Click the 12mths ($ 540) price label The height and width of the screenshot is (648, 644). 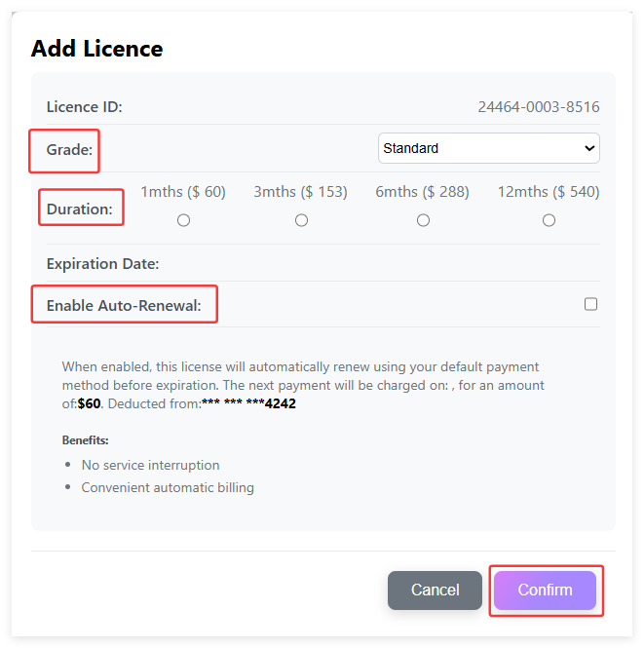click(548, 192)
